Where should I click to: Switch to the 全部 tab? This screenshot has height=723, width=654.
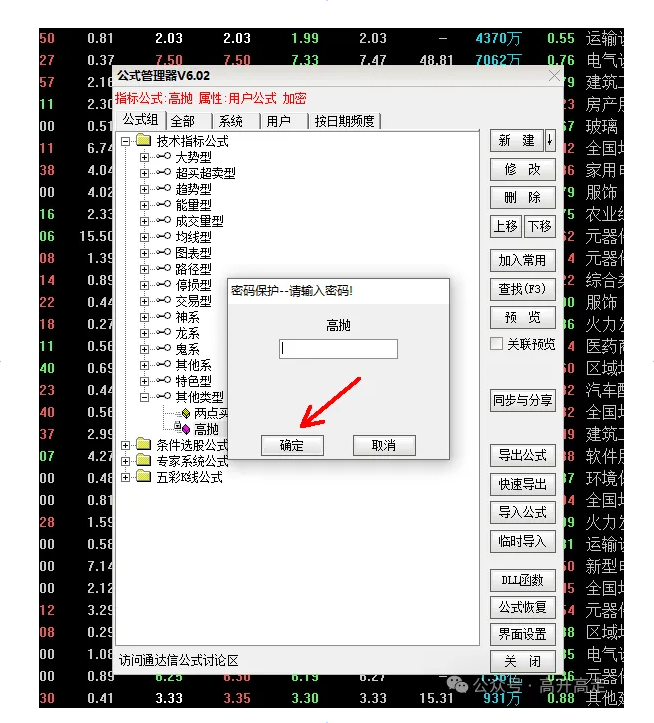[x=183, y=121]
